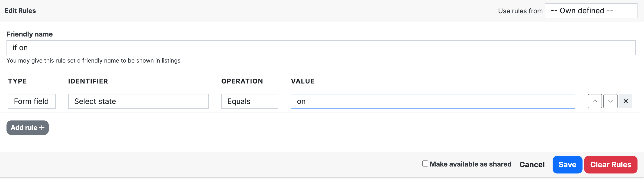The image size is (644, 180).
Task: Click the "Make available as shared" label
Action: [470, 164]
